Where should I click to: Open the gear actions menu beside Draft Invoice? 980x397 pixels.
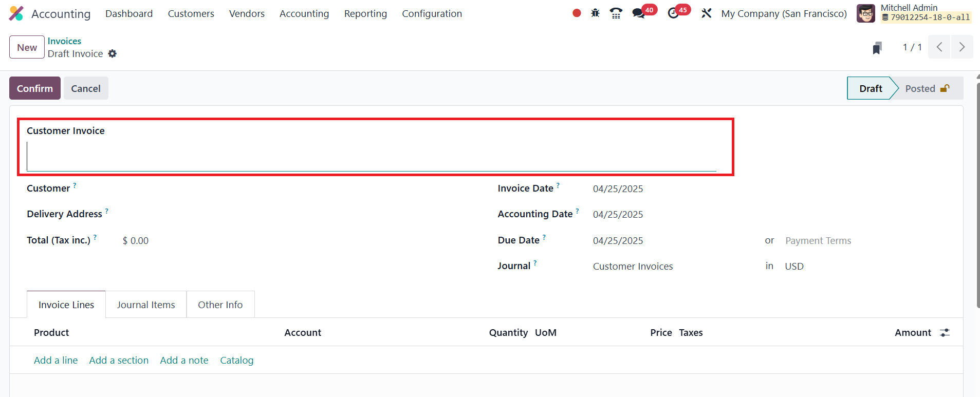point(113,54)
